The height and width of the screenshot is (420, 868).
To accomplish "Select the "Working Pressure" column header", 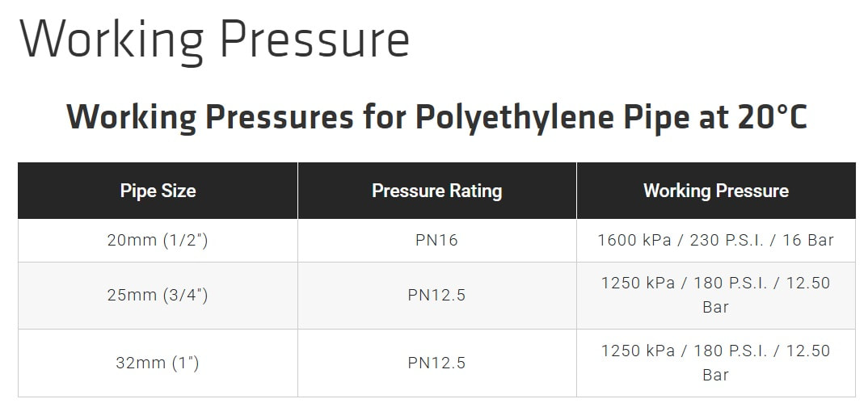I will pos(715,191).
